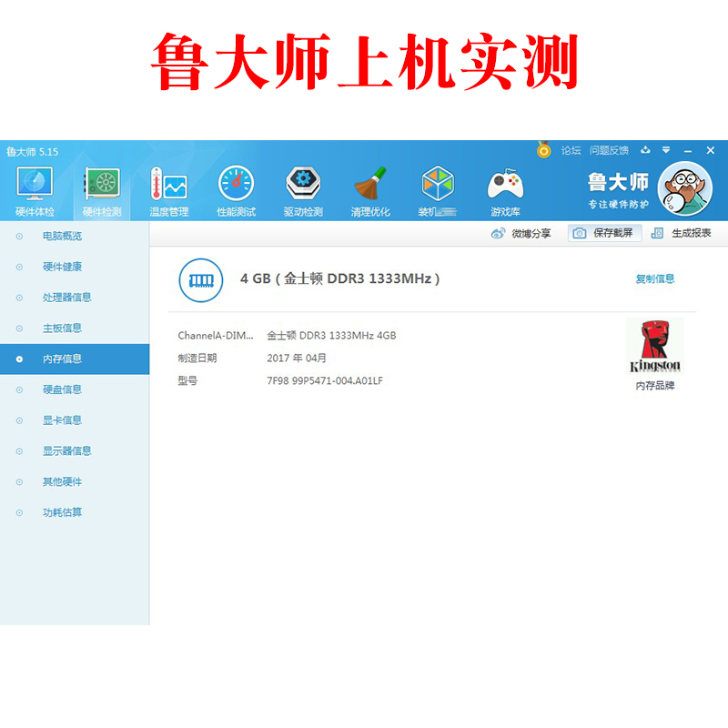The width and height of the screenshot is (728, 728).
Task: Share via 微博分享
Action: (521, 234)
